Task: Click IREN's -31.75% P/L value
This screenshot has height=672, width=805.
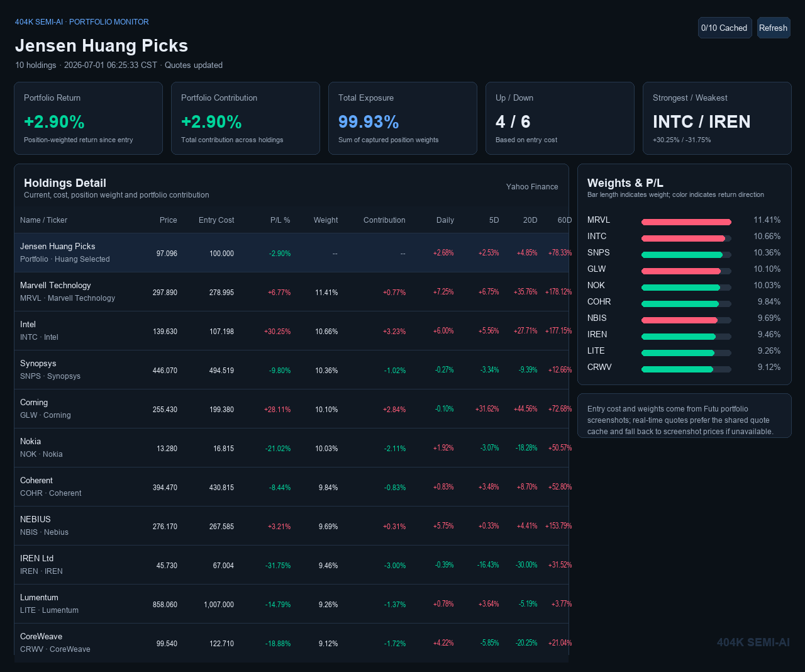Action: (278, 566)
